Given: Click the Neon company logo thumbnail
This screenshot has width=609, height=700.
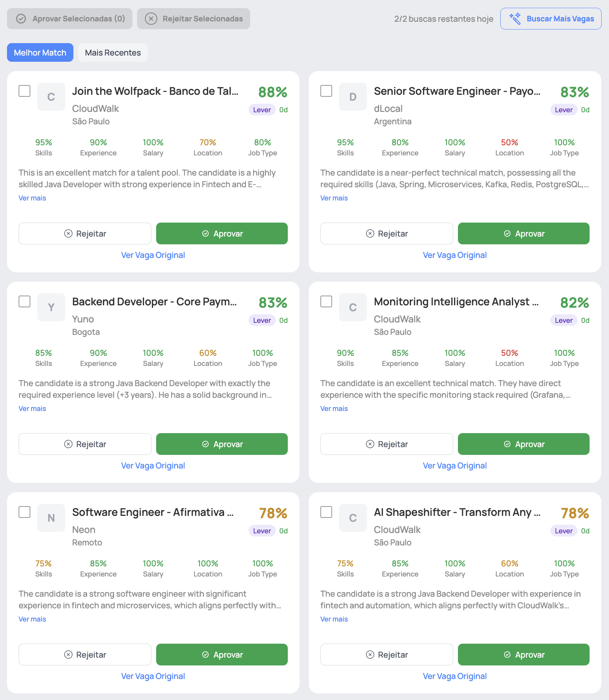Looking at the screenshot, I should 51,518.
